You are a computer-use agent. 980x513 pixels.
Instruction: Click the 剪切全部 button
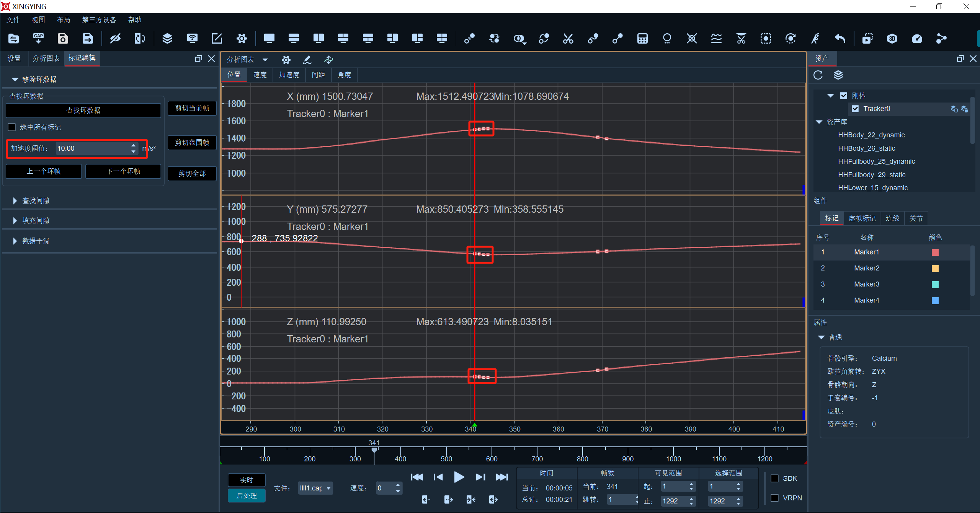(192, 174)
